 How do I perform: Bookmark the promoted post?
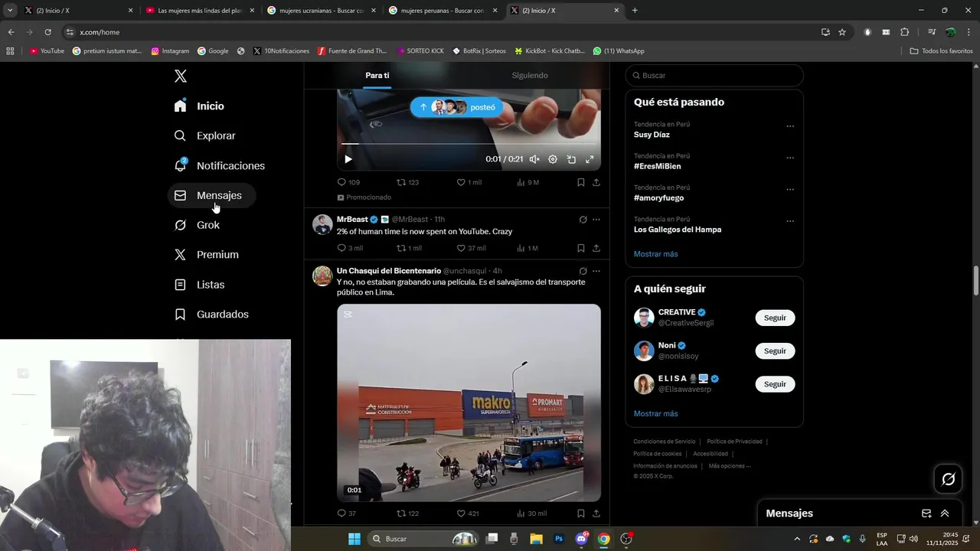(580, 182)
